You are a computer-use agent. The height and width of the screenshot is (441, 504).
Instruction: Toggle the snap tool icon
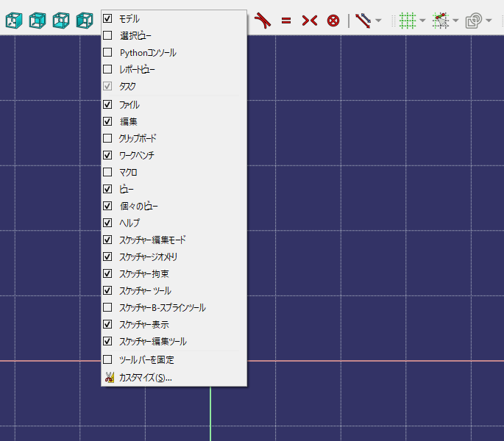[x=441, y=21]
